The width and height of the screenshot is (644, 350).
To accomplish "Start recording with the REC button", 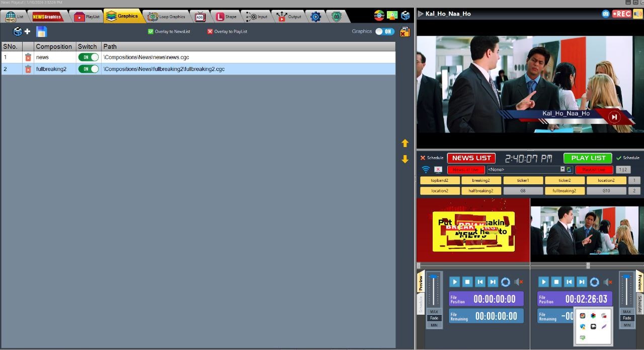I will pyautogui.click(x=621, y=14).
